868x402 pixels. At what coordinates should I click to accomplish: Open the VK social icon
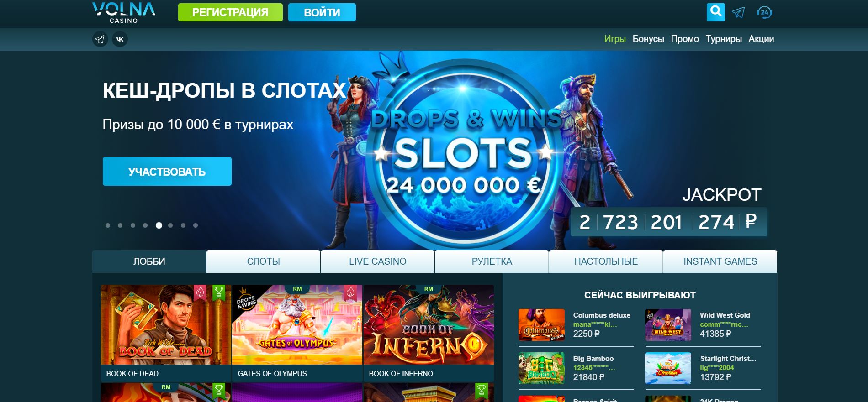[120, 39]
